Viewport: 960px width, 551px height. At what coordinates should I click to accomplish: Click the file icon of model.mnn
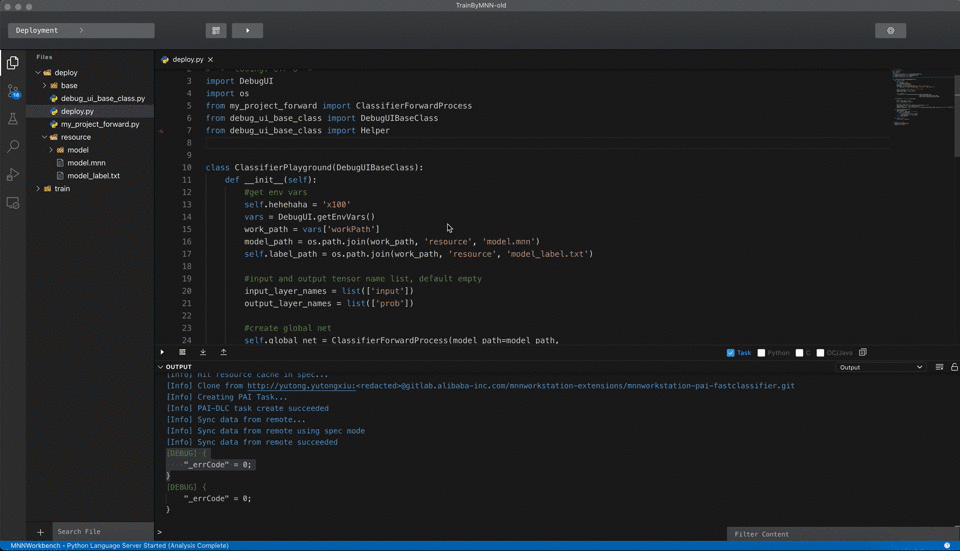pyautogui.click(x=60, y=163)
